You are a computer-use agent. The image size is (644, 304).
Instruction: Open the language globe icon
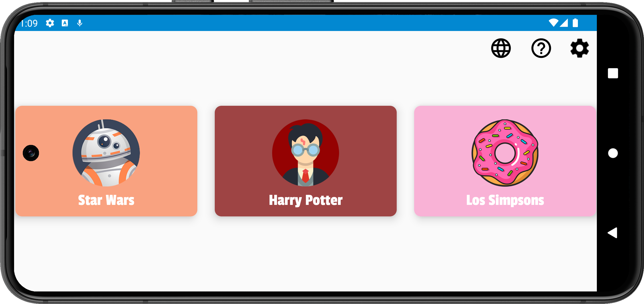[x=501, y=48]
